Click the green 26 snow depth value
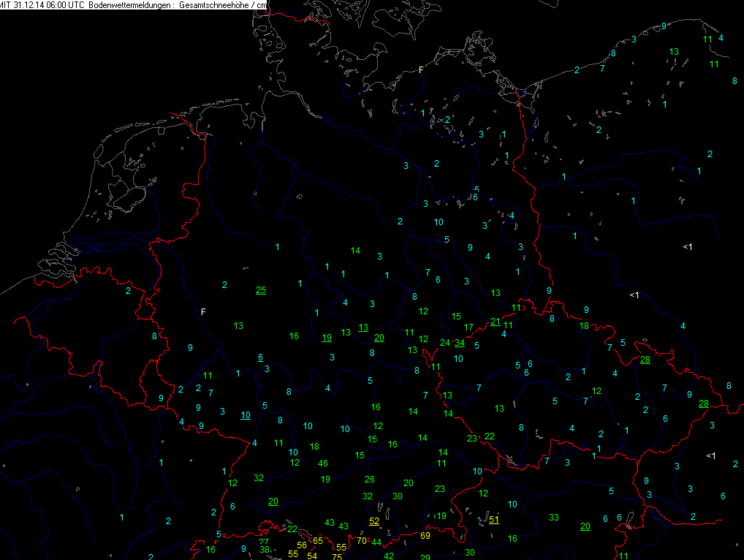 tap(370, 479)
